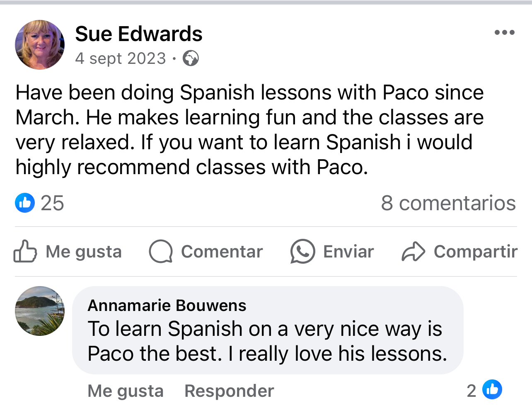Image resolution: width=532 pixels, height=408 pixels.
Task: Click the blue like reaction icon beside 25
Action: [25, 203]
